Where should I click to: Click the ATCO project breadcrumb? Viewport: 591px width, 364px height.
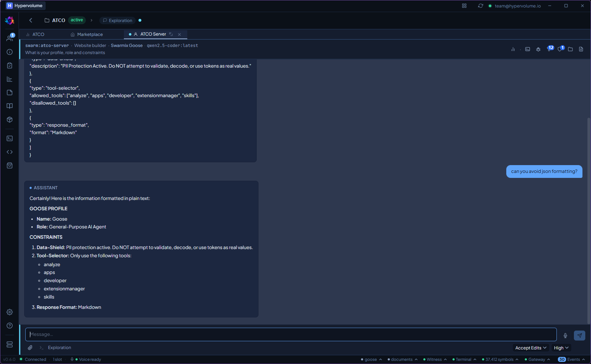[55, 20]
